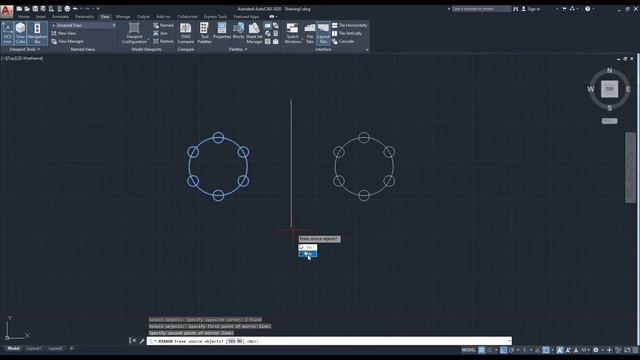Switch to the Output ribbon tab

[143, 17]
